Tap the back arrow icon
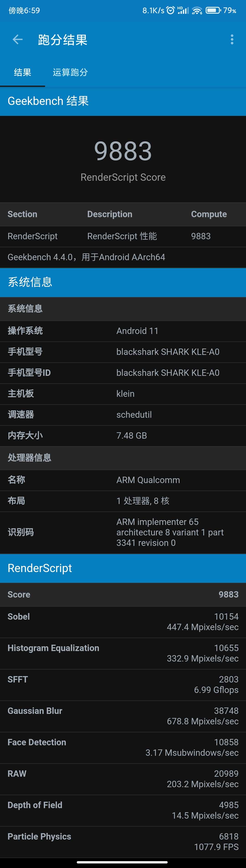 [x=18, y=40]
